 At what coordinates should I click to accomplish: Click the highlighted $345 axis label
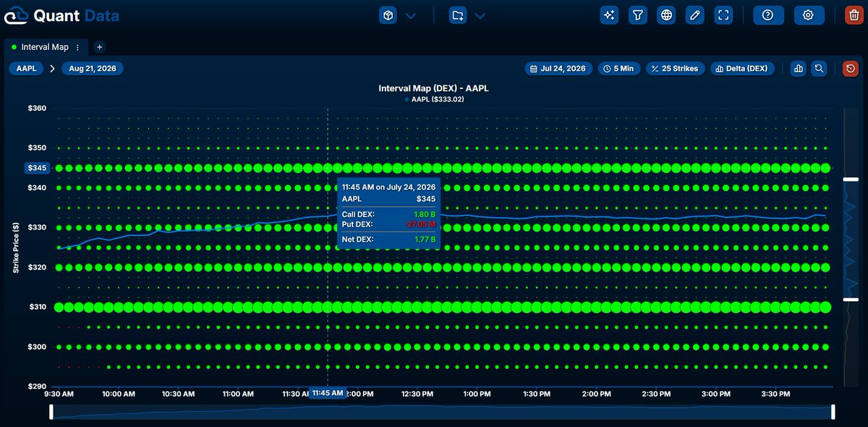[x=37, y=168]
